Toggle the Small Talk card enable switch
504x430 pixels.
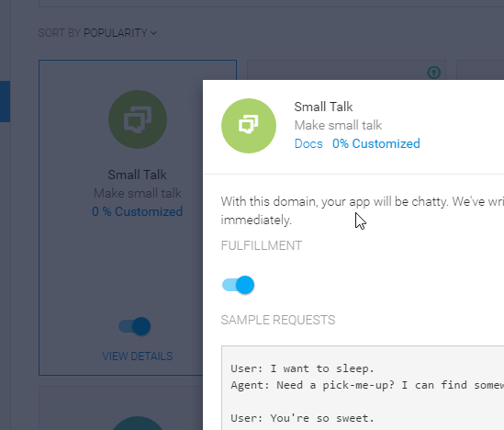(134, 326)
